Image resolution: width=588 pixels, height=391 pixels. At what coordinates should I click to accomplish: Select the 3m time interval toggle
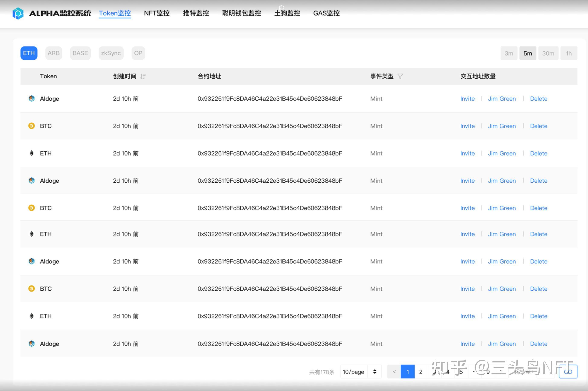(508, 53)
